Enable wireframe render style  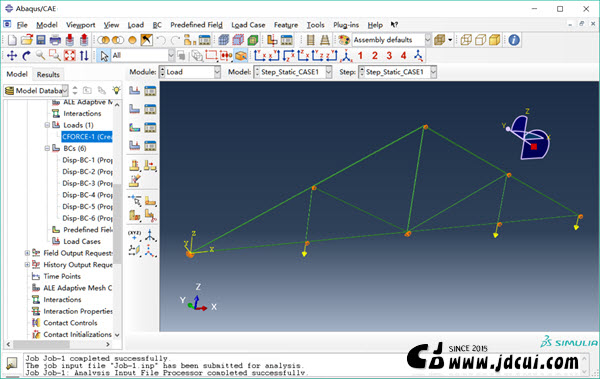click(466, 40)
